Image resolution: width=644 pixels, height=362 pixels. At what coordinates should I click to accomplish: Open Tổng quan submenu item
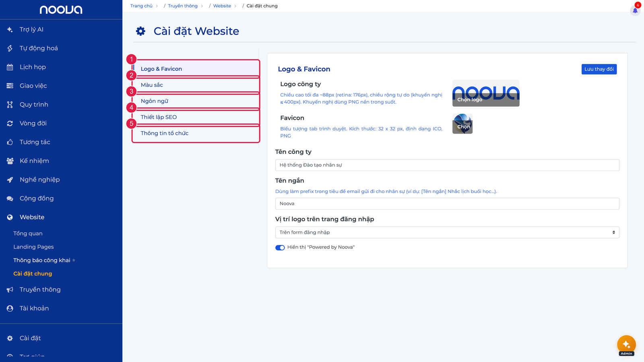(28, 233)
